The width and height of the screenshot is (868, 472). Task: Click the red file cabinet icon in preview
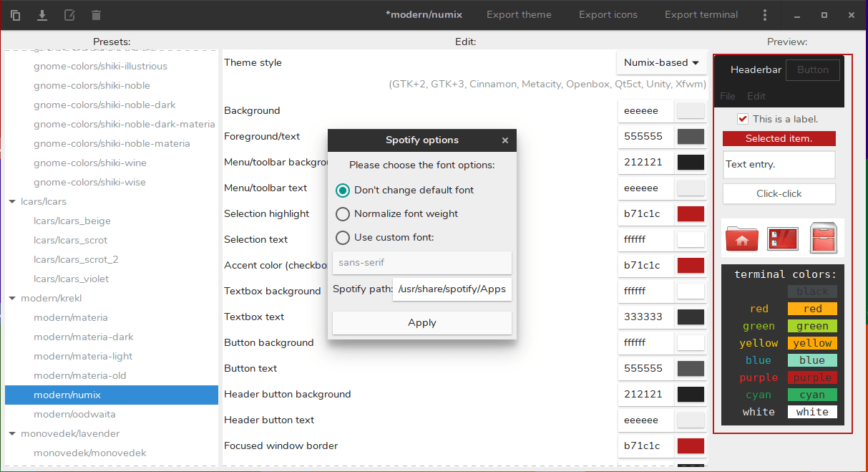coord(824,239)
